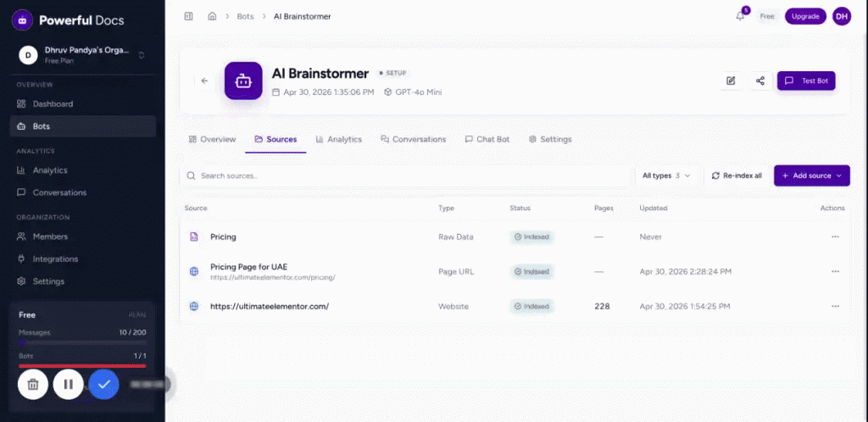868x422 pixels.
Task: Click the AI Brainstormer bot avatar
Action: (243, 81)
